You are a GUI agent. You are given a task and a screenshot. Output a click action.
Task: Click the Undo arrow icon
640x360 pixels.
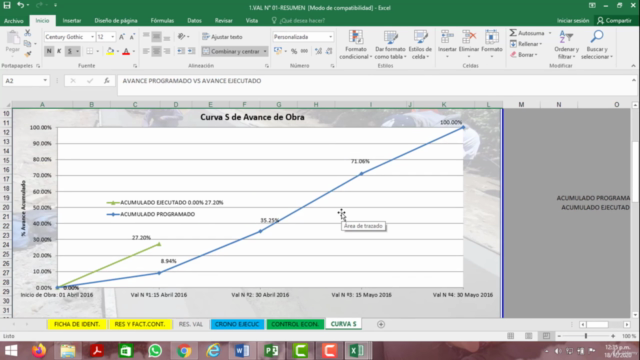coord(20,5)
